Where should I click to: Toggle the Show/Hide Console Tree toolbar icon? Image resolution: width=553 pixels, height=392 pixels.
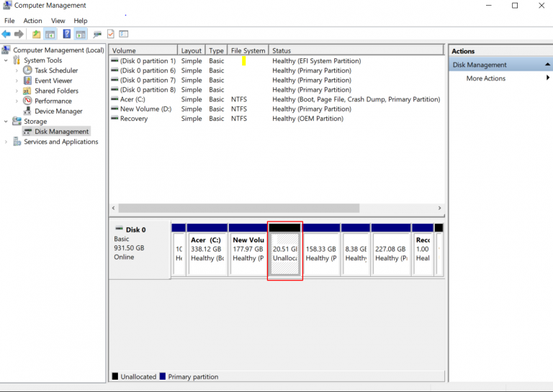(x=50, y=34)
